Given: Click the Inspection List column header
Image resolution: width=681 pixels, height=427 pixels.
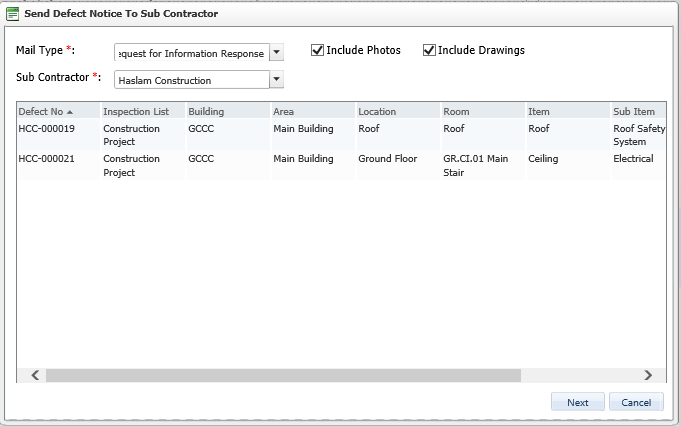Looking at the screenshot, I should click(x=142, y=111).
